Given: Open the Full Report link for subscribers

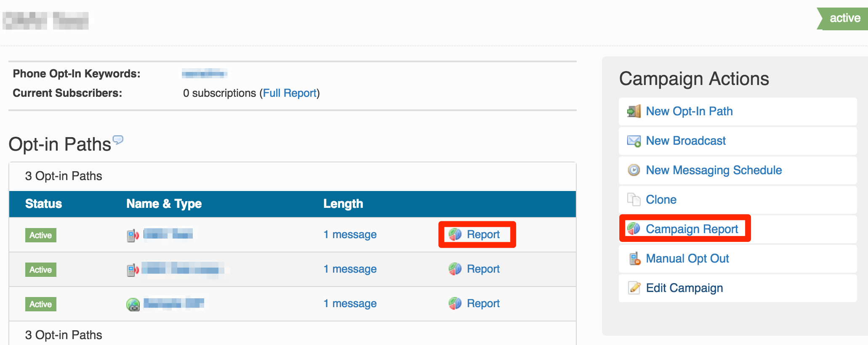Looking at the screenshot, I should tap(290, 93).
